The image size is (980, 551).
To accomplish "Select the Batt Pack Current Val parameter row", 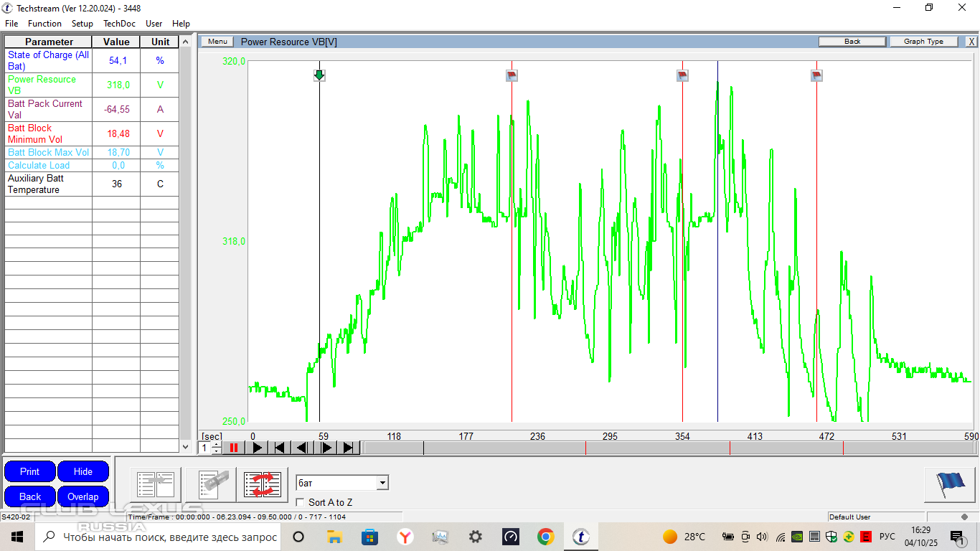I will click(x=48, y=109).
